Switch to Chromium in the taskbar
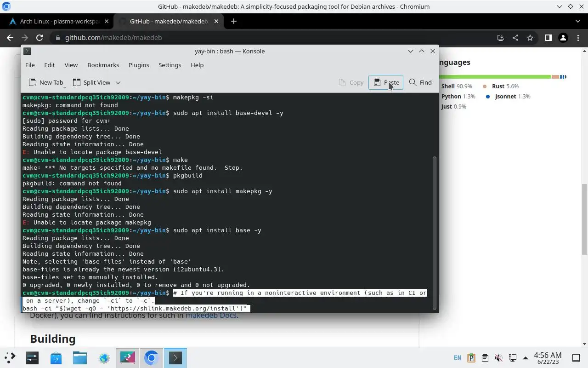The height and width of the screenshot is (368, 588). 152,357
